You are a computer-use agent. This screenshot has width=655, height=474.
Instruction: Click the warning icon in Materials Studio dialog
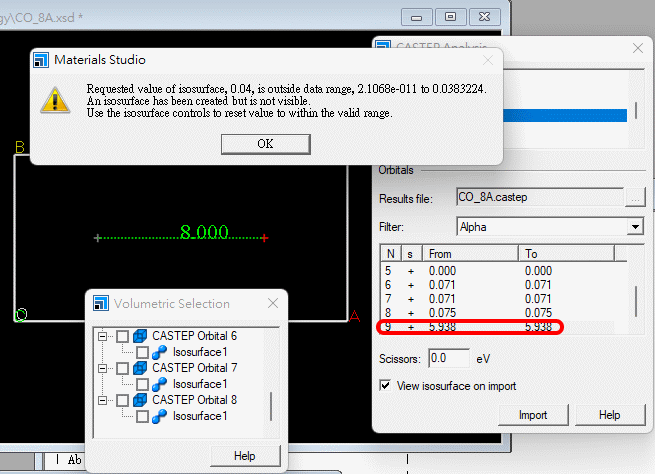point(55,98)
